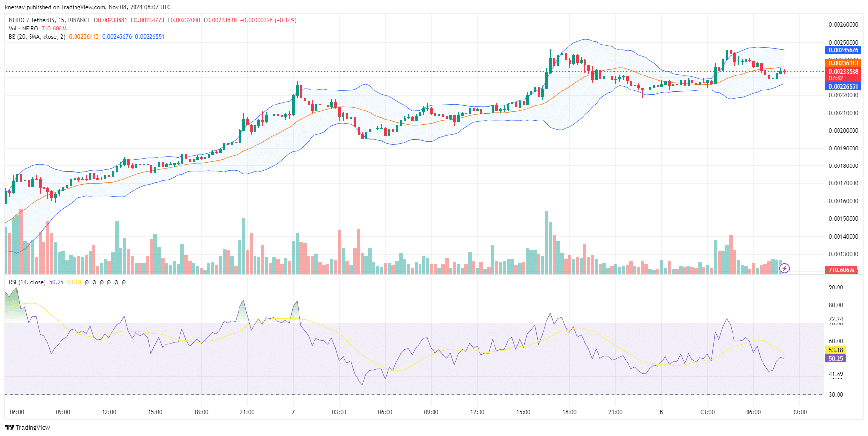
Task: Click the red 0.00233538 current price tag
Action: click(843, 72)
